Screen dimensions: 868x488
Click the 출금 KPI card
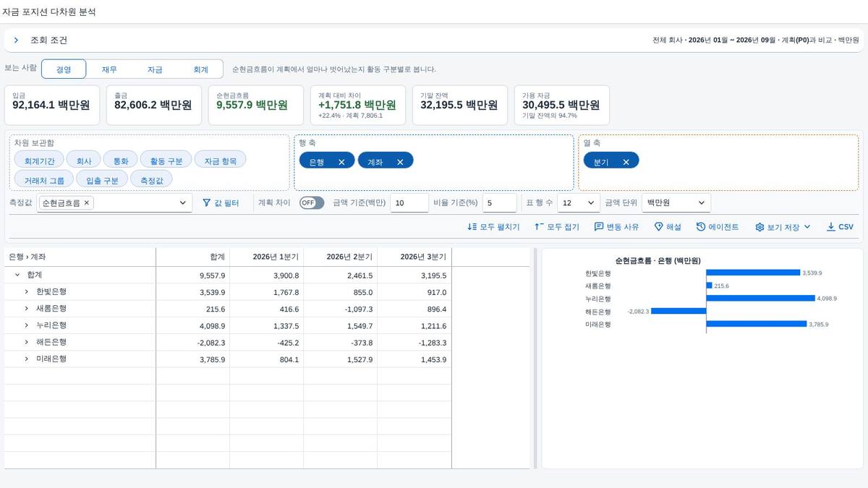pos(154,105)
